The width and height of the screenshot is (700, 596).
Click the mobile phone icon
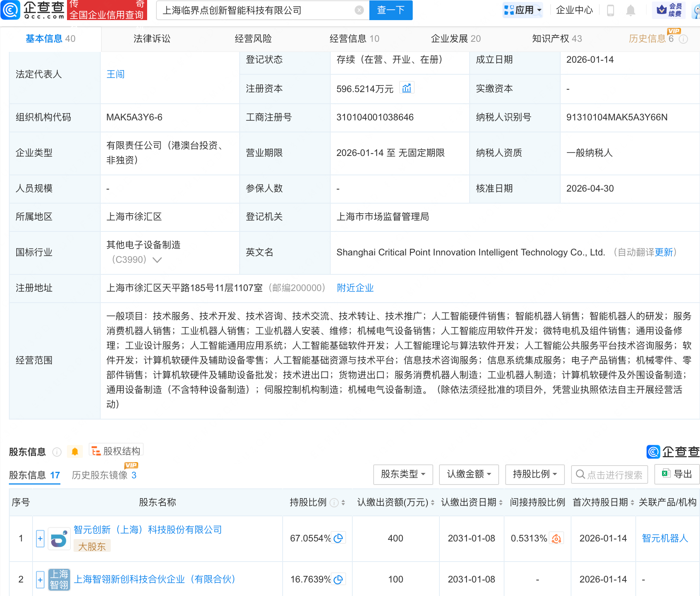click(611, 10)
